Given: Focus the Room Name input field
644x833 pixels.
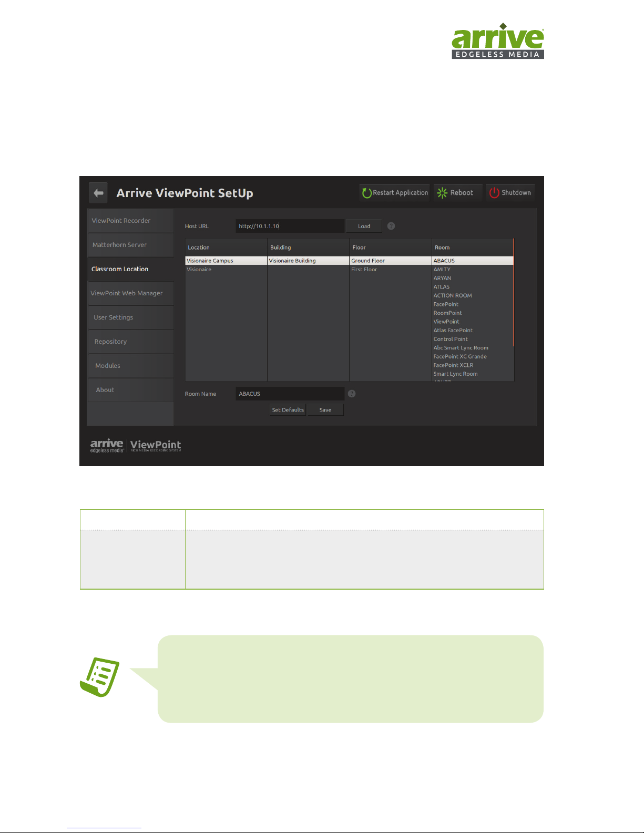Looking at the screenshot, I should (290, 394).
